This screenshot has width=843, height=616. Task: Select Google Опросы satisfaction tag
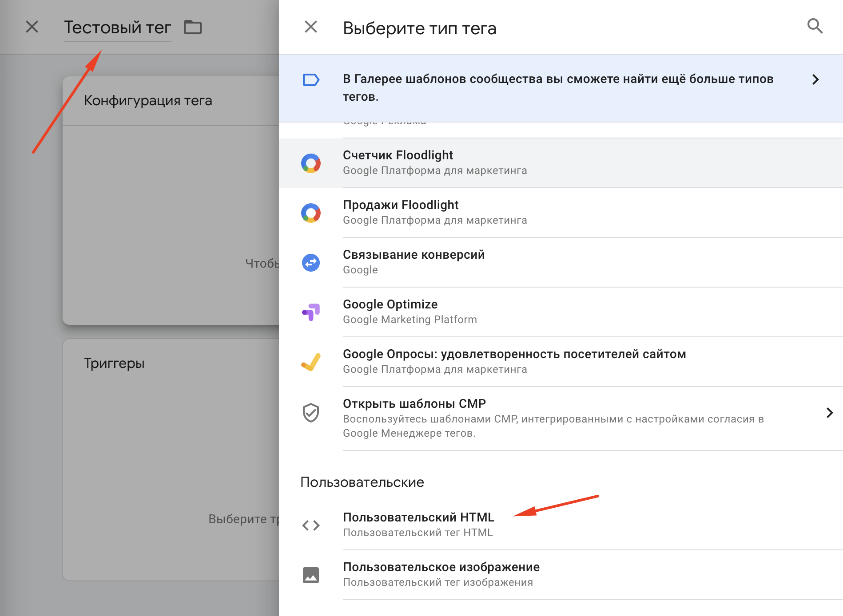pos(561,362)
